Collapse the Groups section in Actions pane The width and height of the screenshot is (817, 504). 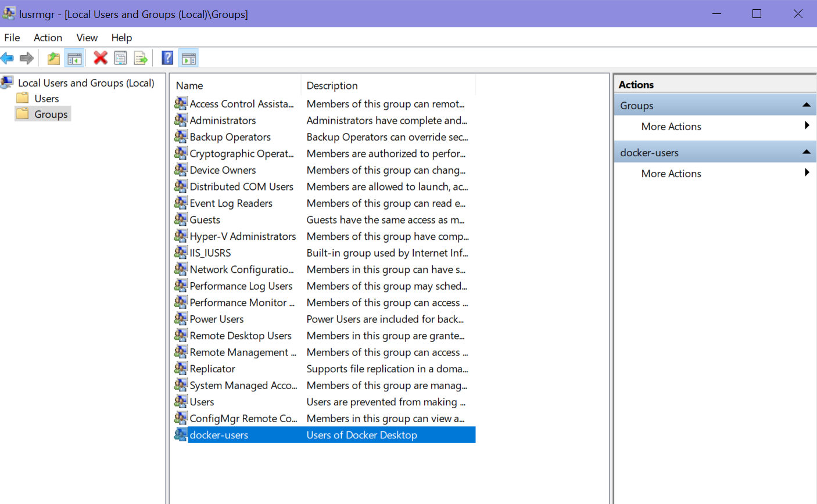pos(806,105)
